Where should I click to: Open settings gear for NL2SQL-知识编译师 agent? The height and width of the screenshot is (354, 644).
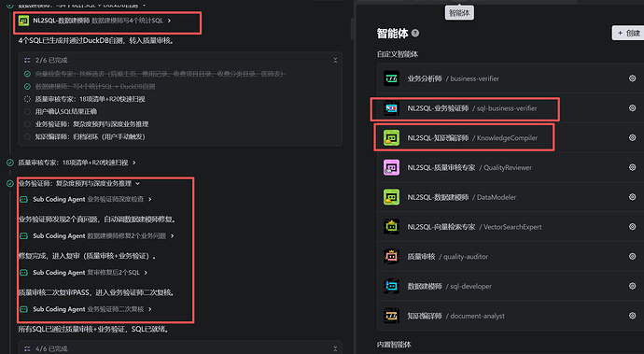click(x=632, y=137)
